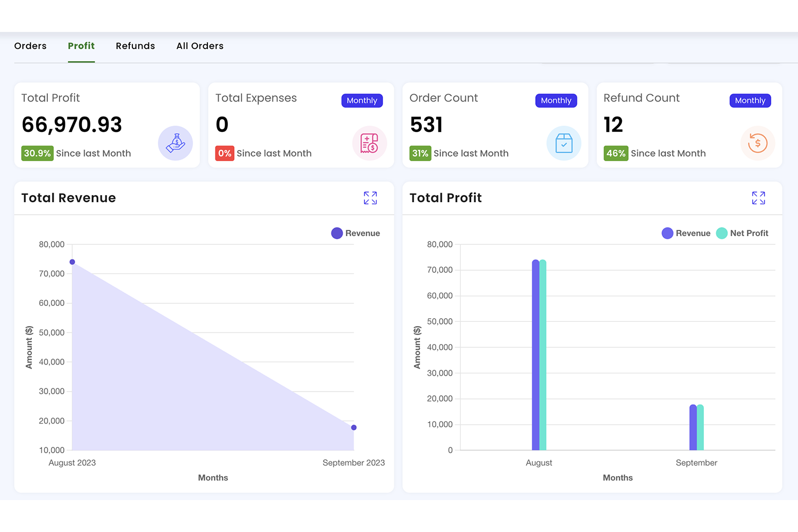
Task: Click the Refund Count card title
Action: click(x=642, y=98)
